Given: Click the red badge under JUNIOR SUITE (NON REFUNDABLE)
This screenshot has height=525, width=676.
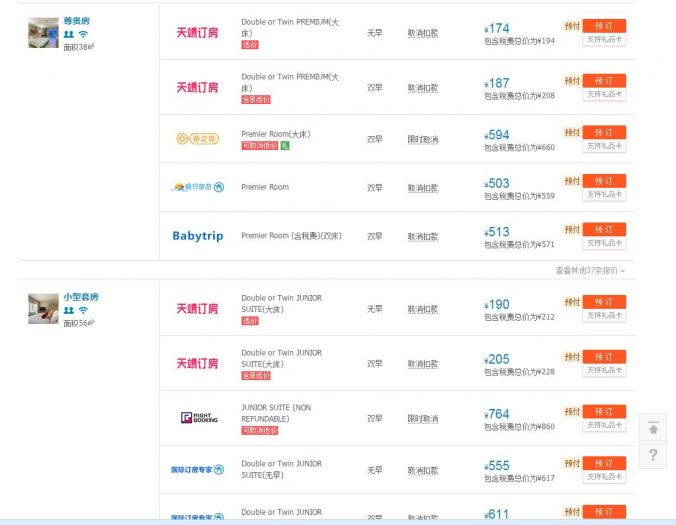Looking at the screenshot, I should coord(260,430).
